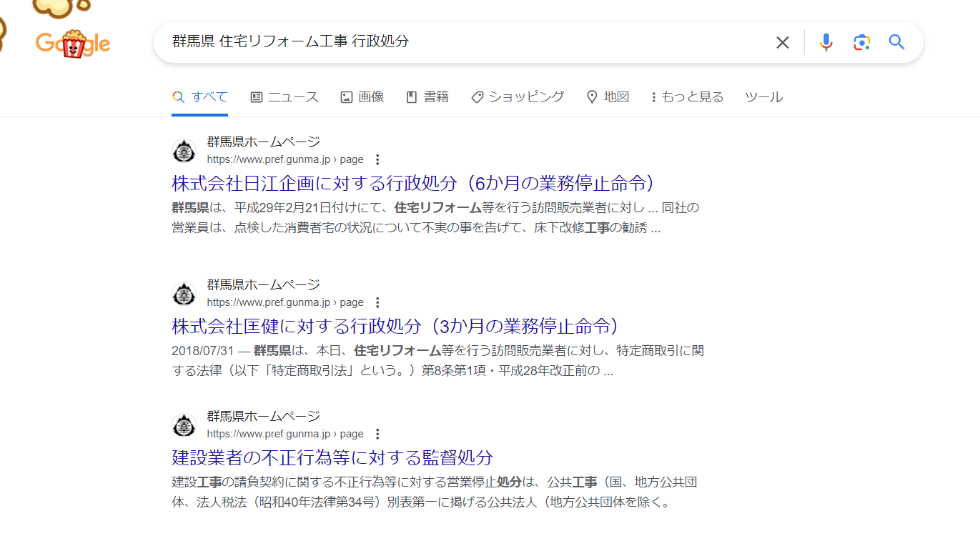Screen dimensions: 980x536
Task: Click the Google doodle logo
Action: point(73,44)
